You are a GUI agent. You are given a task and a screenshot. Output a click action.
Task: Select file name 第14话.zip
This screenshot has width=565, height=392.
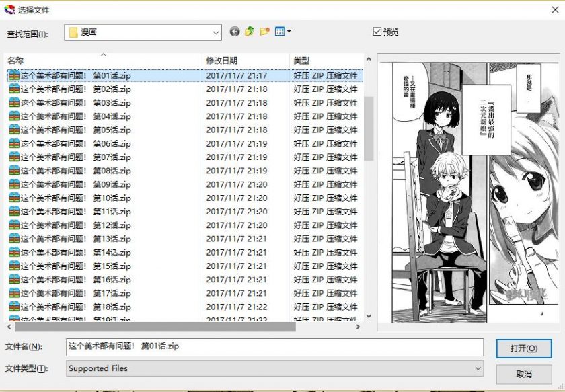(75, 253)
